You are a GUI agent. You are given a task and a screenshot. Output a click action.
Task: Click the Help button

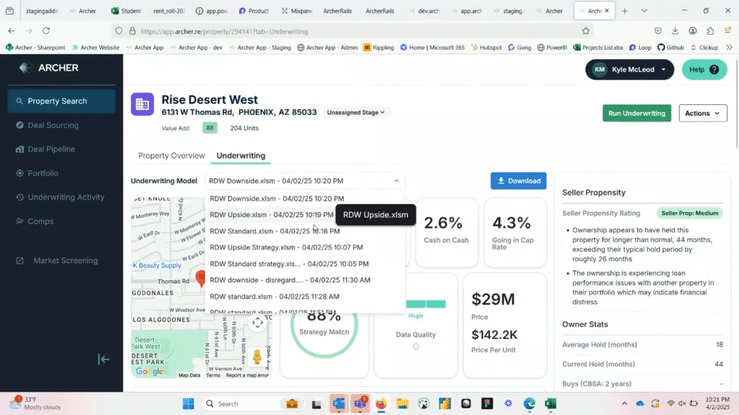coord(704,70)
